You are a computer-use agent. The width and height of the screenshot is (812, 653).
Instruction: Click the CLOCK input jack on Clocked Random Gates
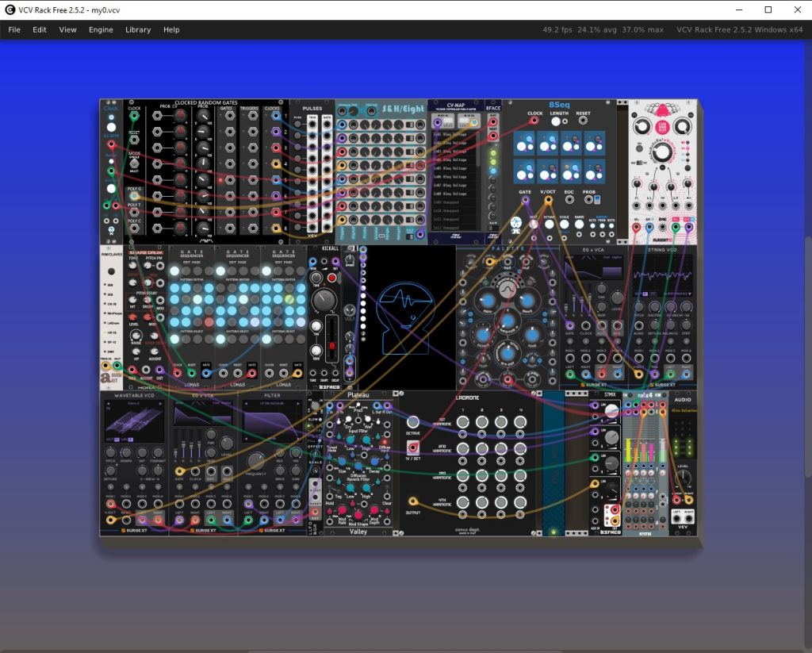[134, 116]
